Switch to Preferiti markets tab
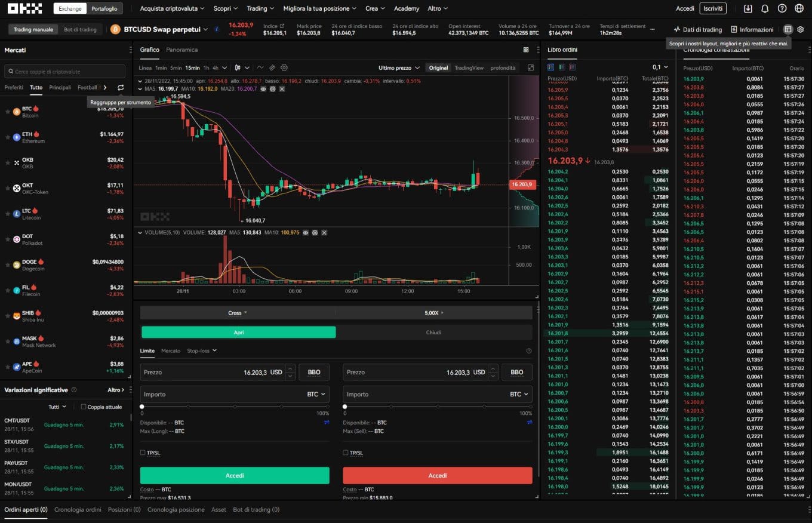This screenshot has height=523, width=812. click(x=14, y=87)
